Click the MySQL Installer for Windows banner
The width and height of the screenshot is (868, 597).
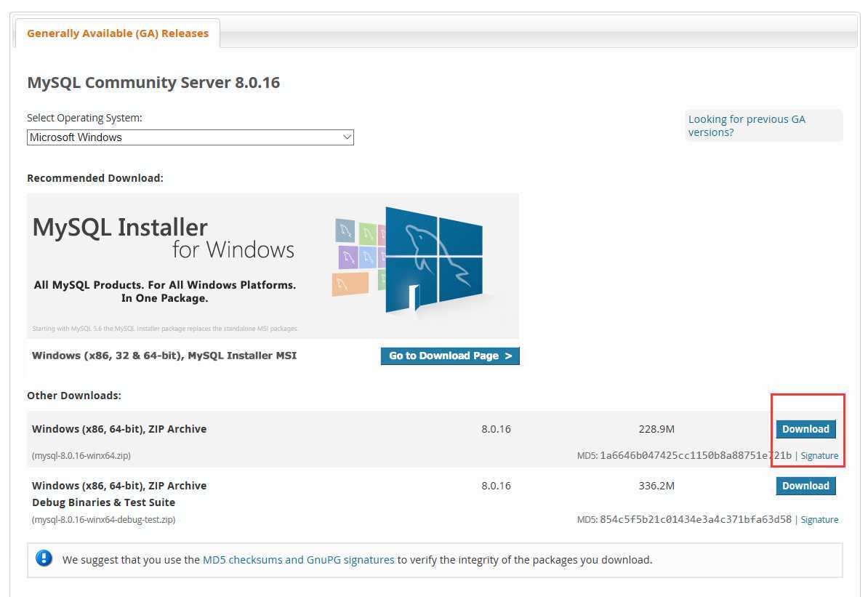click(x=273, y=266)
